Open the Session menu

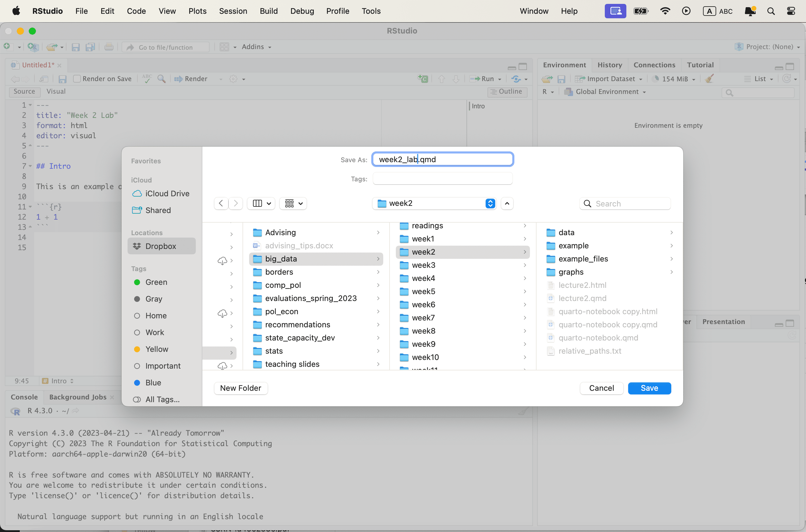tap(233, 11)
